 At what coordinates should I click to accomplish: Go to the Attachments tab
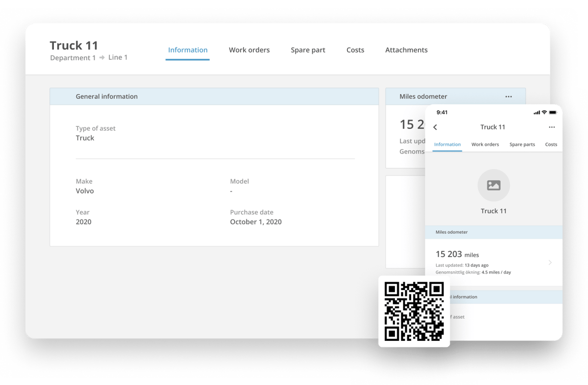406,50
